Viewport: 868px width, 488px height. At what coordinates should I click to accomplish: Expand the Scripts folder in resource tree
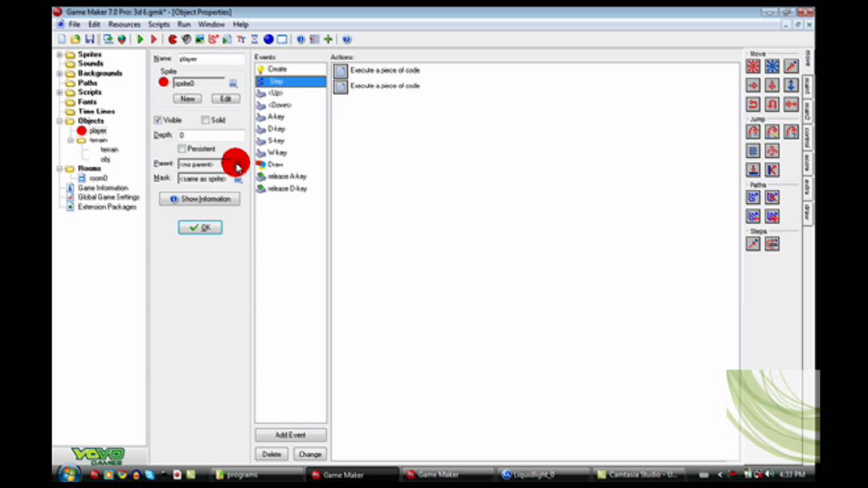coord(60,92)
